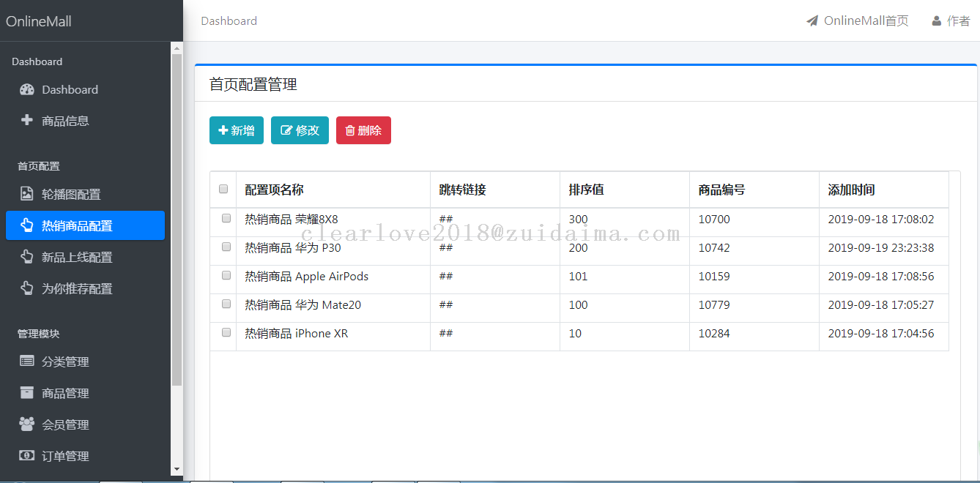The height and width of the screenshot is (483, 980).
Task: Check the header select-all checkbox
Action: tap(223, 189)
